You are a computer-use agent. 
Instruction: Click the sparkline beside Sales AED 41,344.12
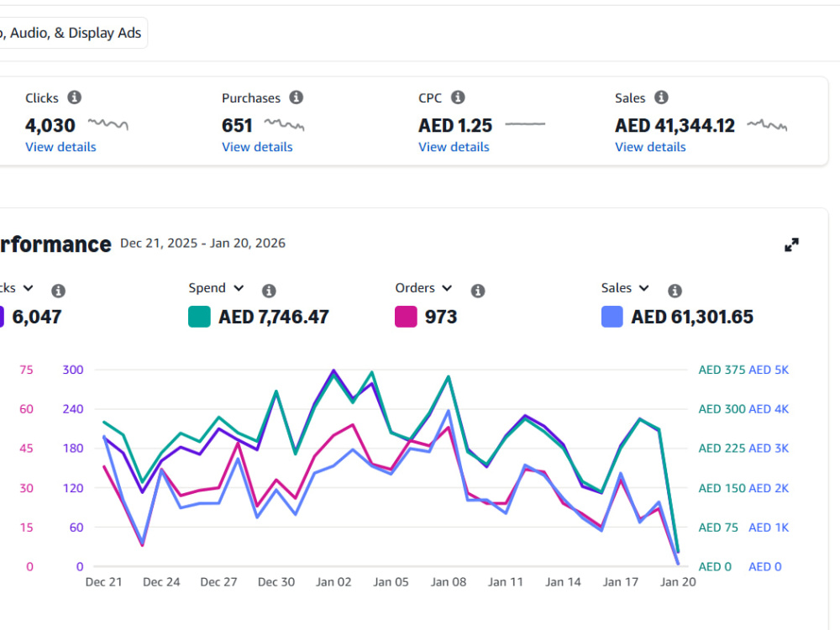767,125
